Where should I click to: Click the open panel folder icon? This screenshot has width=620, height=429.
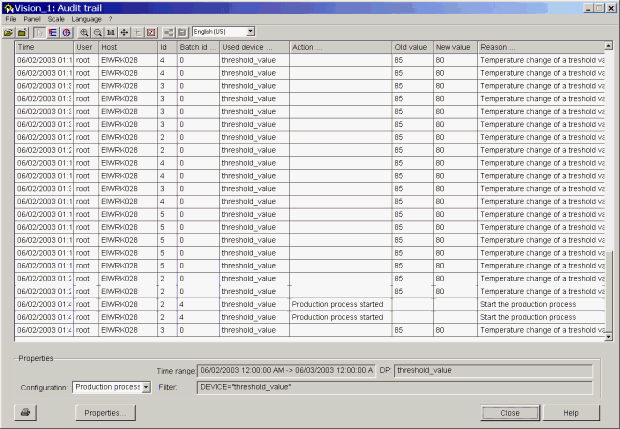pyautogui.click(x=8, y=32)
